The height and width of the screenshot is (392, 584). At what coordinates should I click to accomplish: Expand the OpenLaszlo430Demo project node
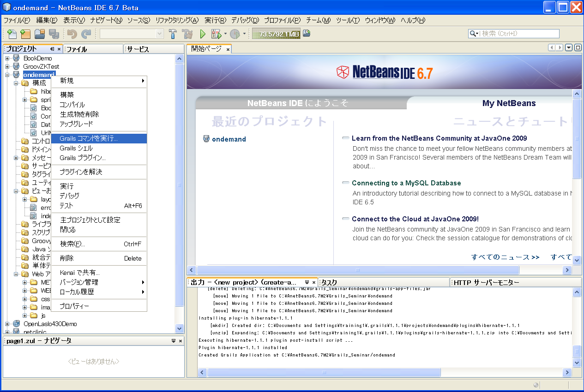pyautogui.click(x=7, y=324)
